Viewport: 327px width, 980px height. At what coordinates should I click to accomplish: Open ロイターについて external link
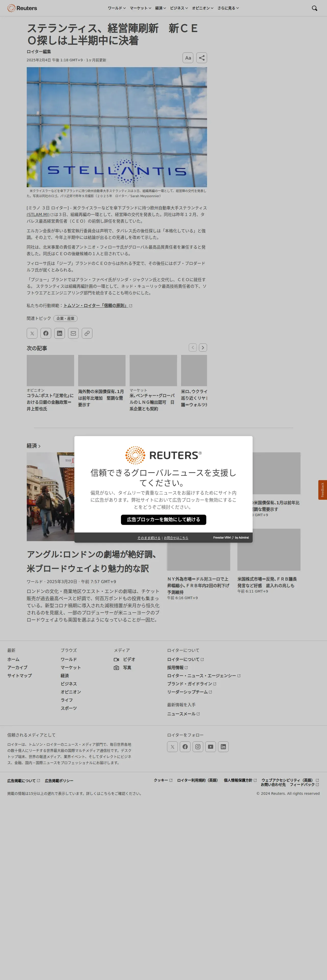185,659
